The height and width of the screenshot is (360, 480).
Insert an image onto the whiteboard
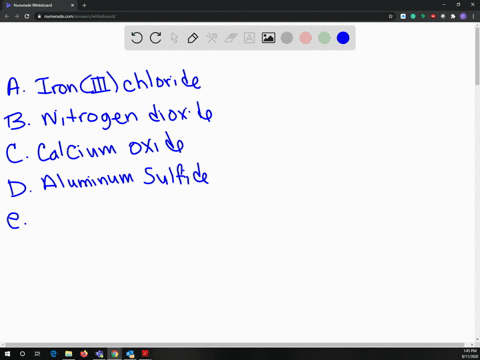[268, 38]
